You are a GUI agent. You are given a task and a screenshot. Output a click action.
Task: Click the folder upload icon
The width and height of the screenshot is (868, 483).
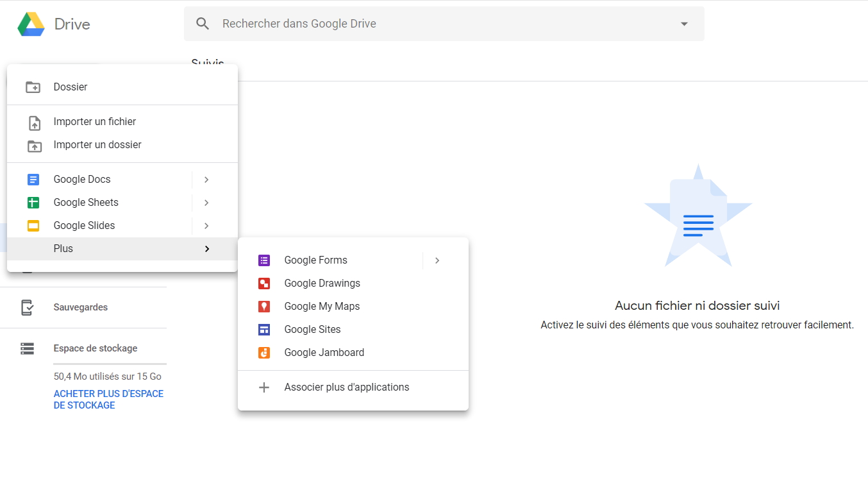[x=35, y=146]
